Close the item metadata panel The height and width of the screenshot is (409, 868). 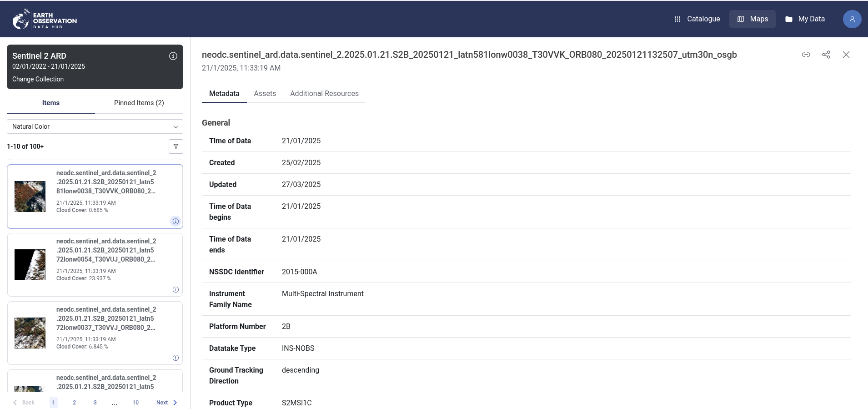click(846, 55)
